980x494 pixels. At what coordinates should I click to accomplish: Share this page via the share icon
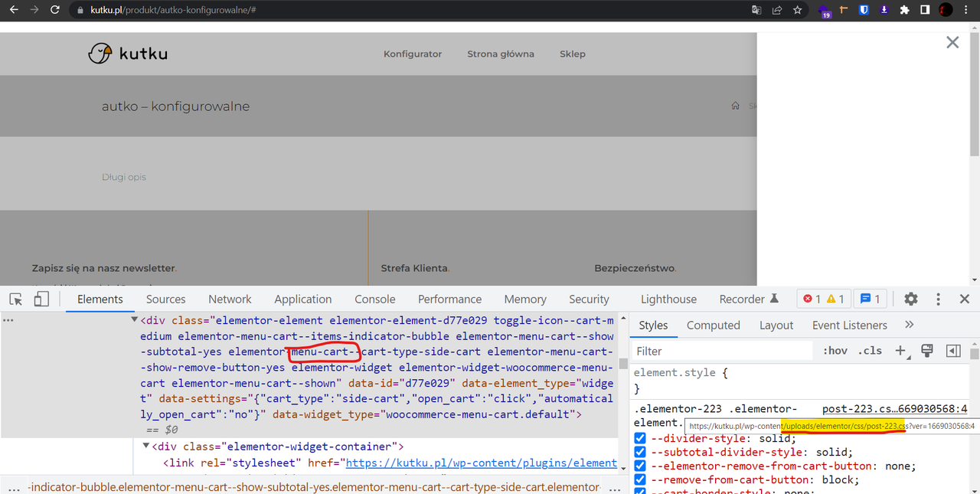tap(777, 10)
